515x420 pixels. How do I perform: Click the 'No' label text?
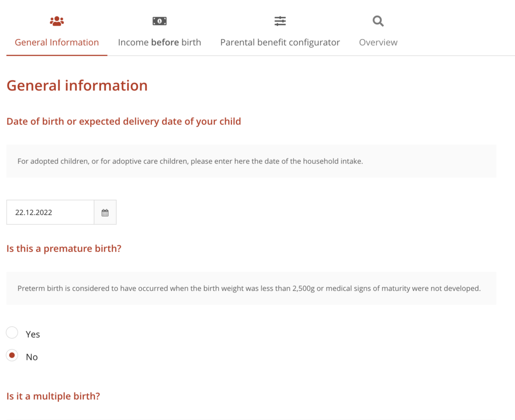tap(32, 357)
